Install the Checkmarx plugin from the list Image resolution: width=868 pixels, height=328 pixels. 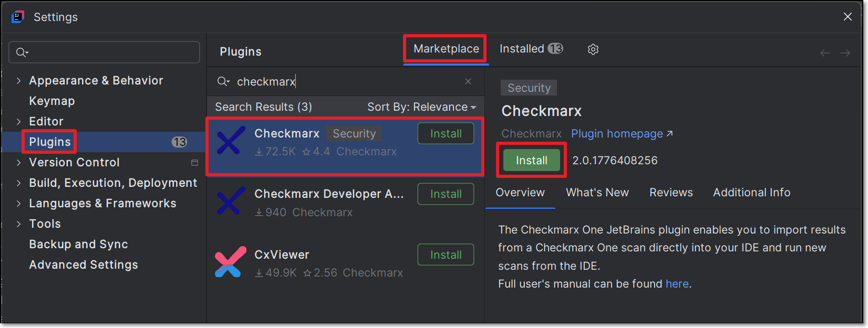[x=446, y=133]
